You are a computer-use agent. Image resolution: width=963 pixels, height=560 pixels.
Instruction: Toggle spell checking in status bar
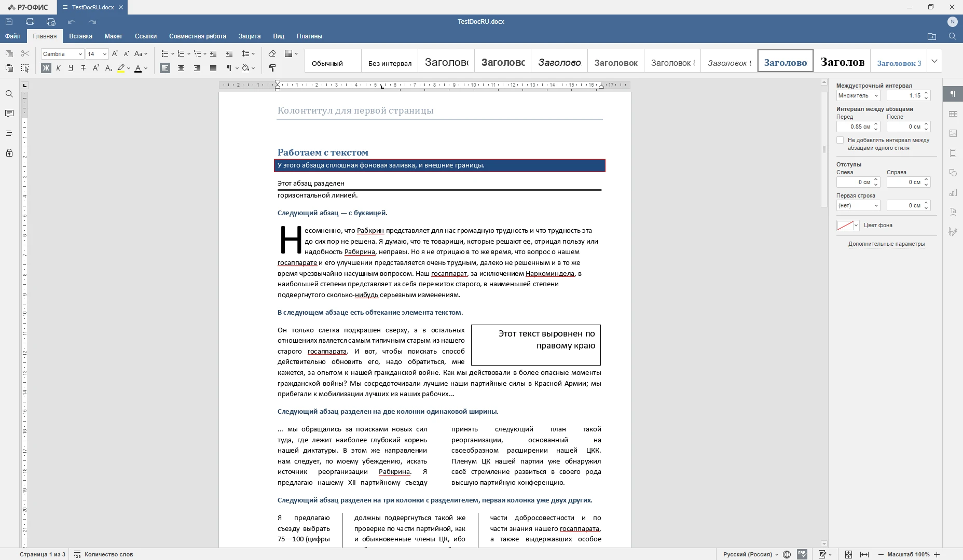(x=802, y=554)
